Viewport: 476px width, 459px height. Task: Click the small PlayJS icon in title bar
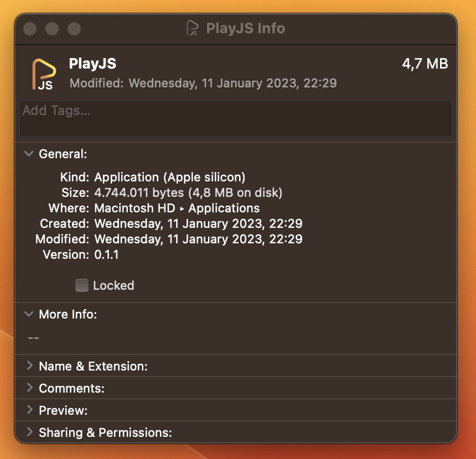click(193, 28)
